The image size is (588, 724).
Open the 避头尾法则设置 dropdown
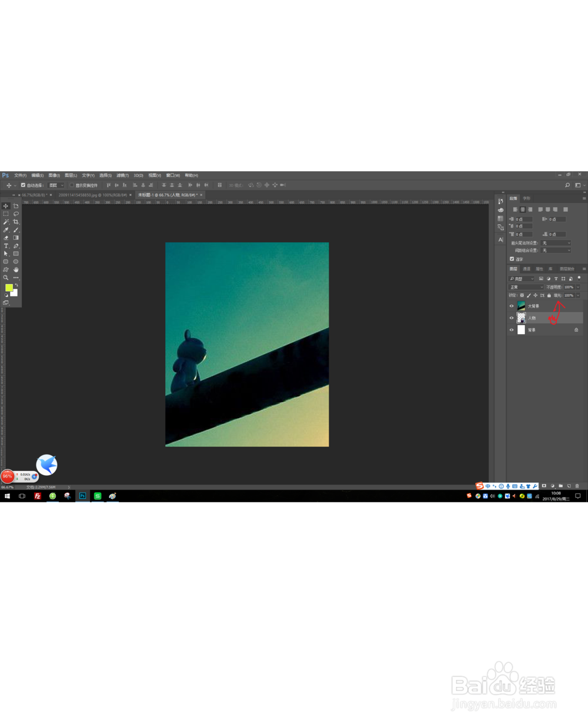pyautogui.click(x=556, y=243)
